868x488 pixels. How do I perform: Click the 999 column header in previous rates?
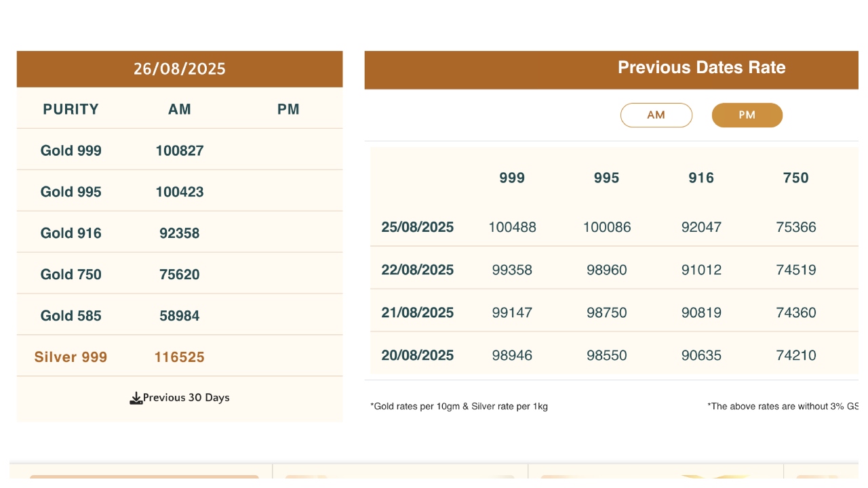click(x=512, y=178)
